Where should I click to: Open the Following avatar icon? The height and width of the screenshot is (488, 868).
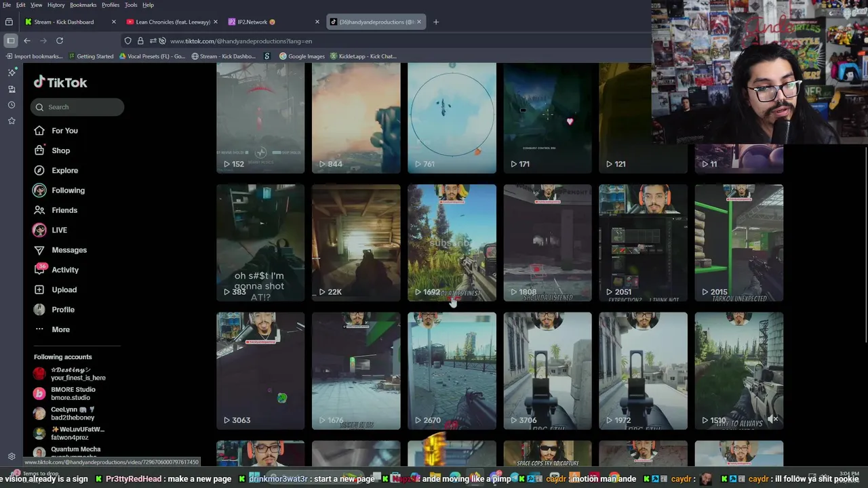click(x=39, y=190)
